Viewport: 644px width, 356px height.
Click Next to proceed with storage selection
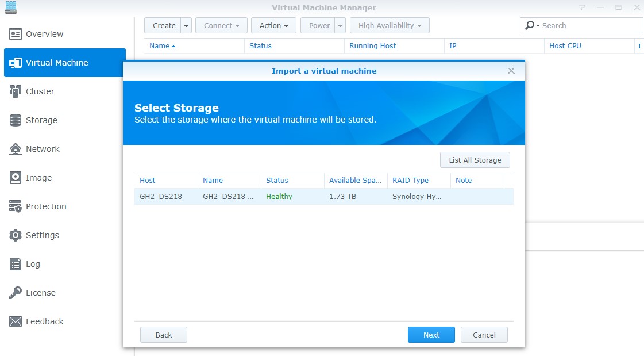pyautogui.click(x=431, y=334)
